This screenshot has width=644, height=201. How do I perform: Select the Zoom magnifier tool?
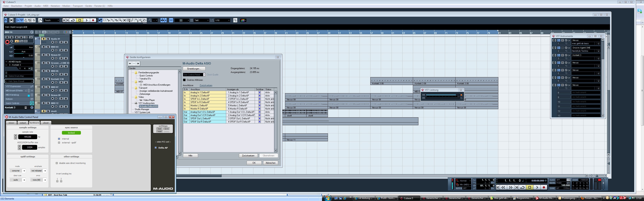click(x=121, y=20)
